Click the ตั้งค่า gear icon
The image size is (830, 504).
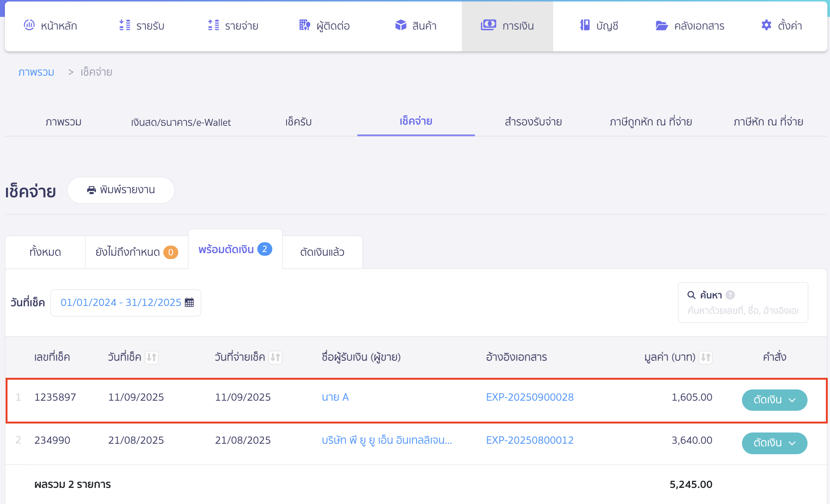pyautogui.click(x=766, y=25)
